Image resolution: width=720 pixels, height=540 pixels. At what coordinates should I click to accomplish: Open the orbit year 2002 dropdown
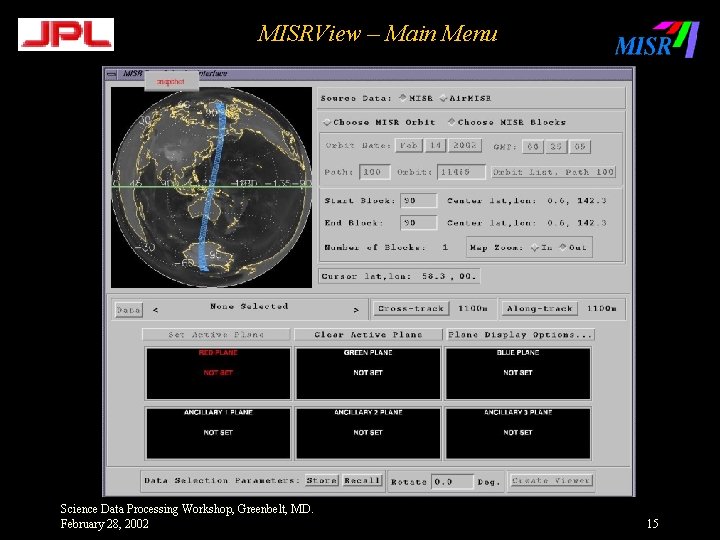coord(465,146)
